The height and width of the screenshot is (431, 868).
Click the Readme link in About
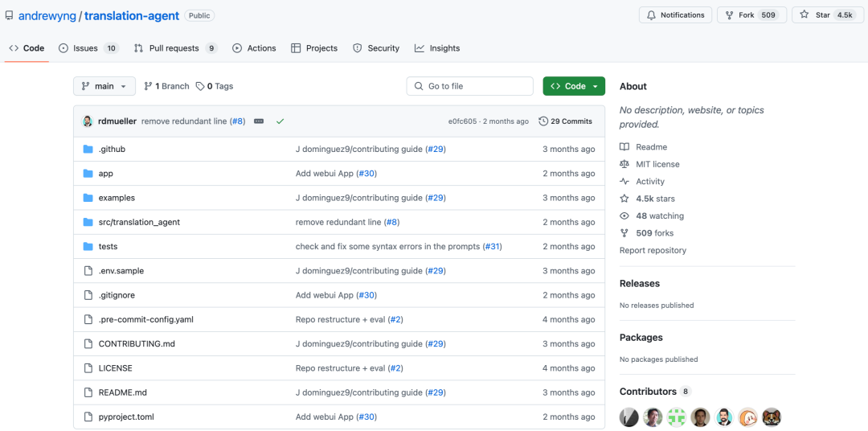tap(651, 147)
